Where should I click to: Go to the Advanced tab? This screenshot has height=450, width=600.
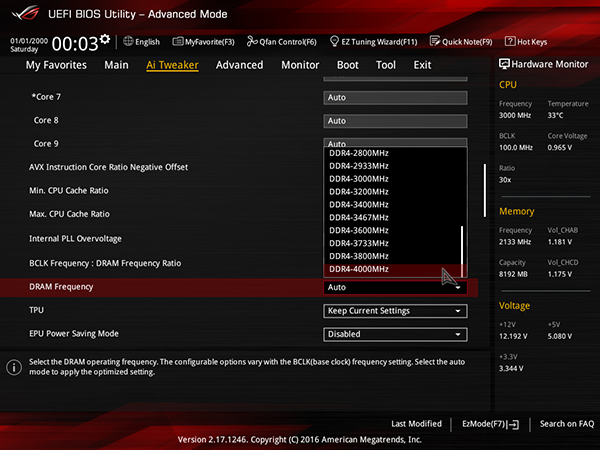click(x=240, y=65)
